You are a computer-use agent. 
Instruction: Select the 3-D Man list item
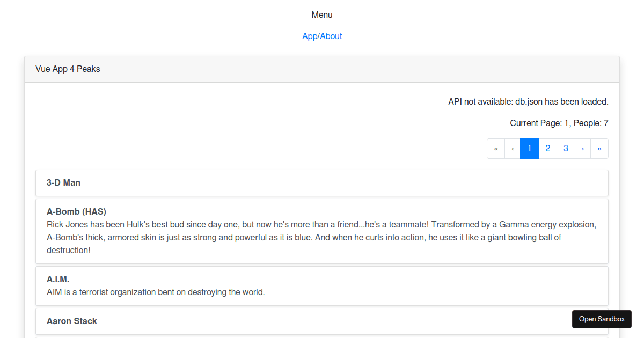(64, 182)
